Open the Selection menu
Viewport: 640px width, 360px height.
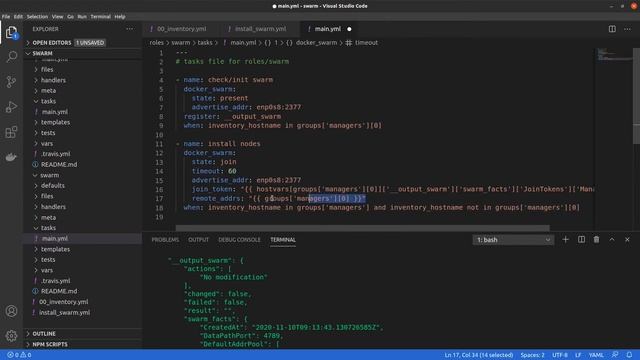[37, 17]
